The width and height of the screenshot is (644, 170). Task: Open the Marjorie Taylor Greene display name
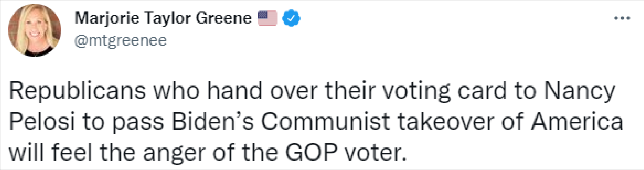pyautogui.click(x=163, y=18)
